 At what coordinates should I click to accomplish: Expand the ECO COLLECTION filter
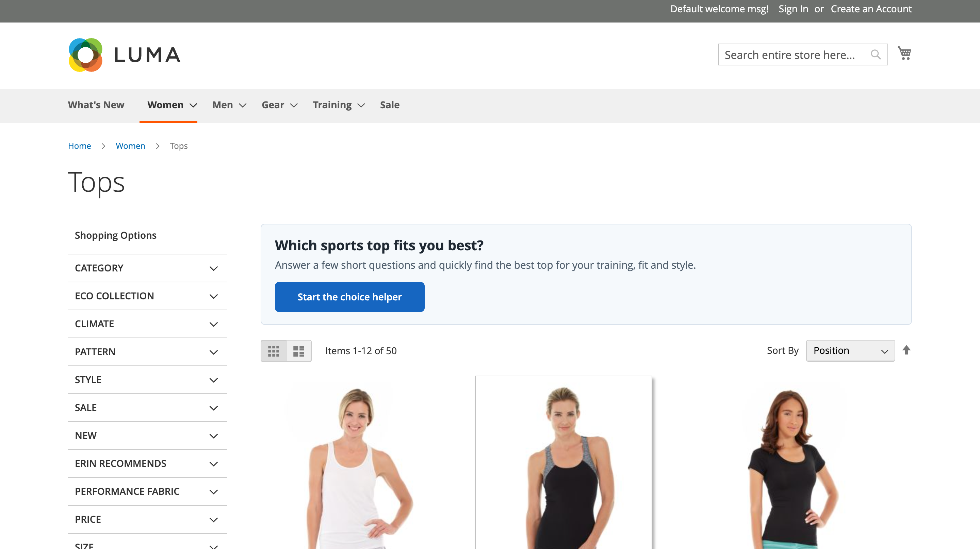[x=147, y=296]
